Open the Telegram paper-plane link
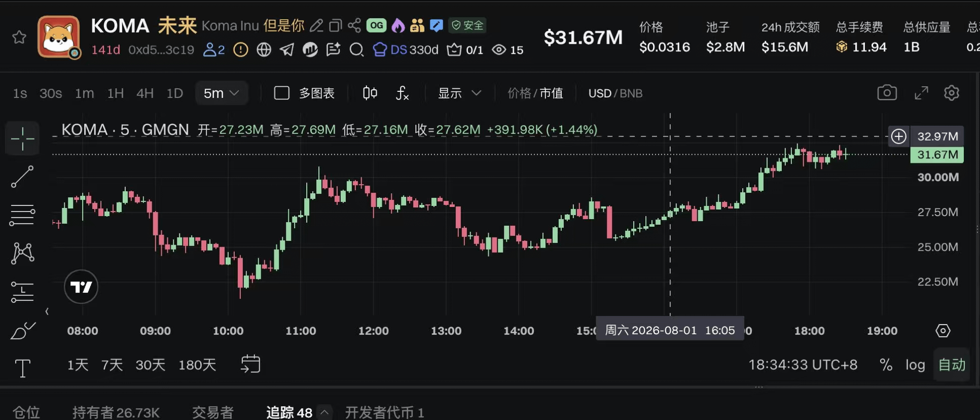Viewport: 980px width, 420px height. pos(287,50)
